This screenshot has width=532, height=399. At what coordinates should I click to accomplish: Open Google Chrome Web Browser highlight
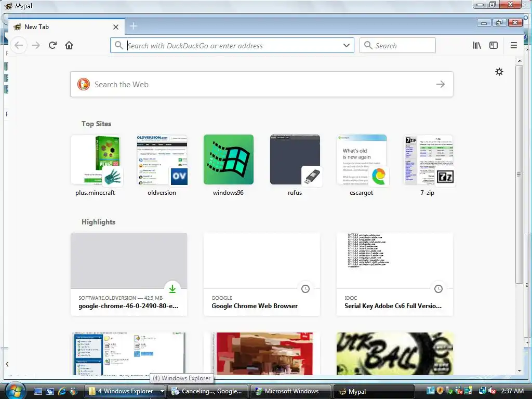[262, 274]
